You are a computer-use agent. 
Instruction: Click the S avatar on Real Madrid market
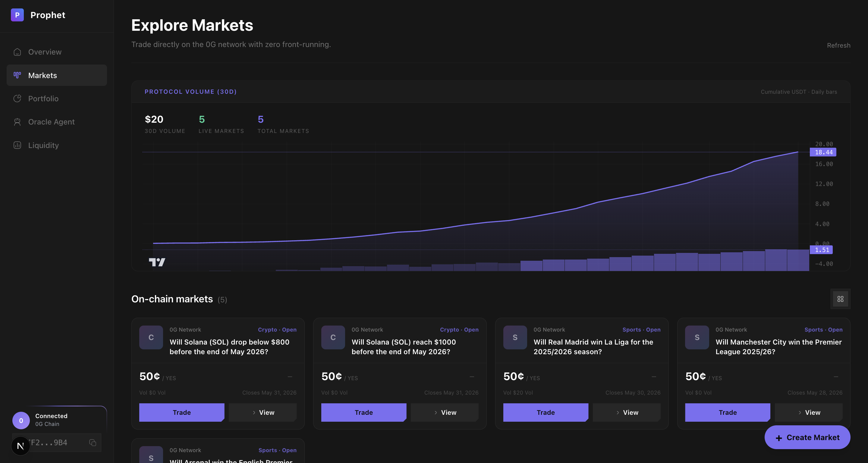515,337
